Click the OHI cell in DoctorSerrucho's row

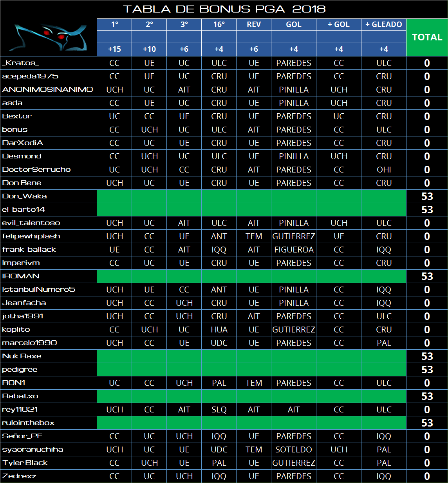pyautogui.click(x=384, y=170)
